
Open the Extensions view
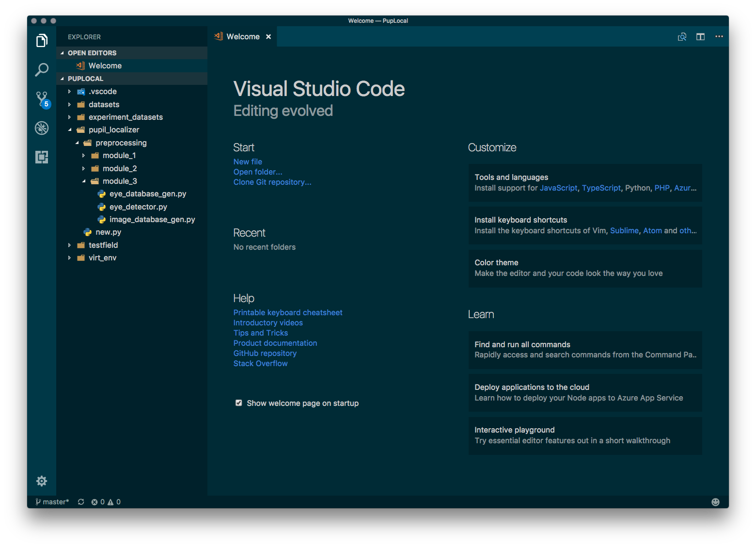tap(42, 157)
